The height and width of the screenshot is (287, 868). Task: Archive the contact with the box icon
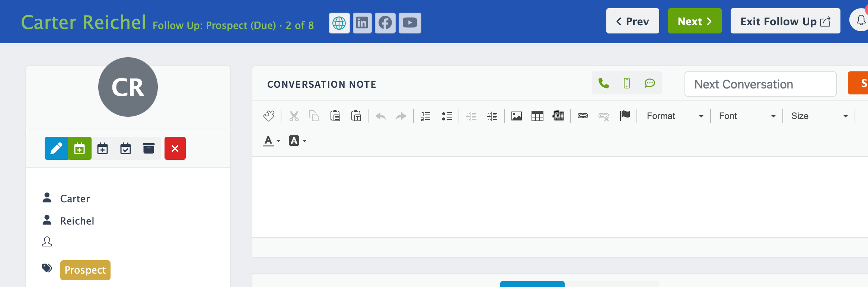click(x=149, y=148)
